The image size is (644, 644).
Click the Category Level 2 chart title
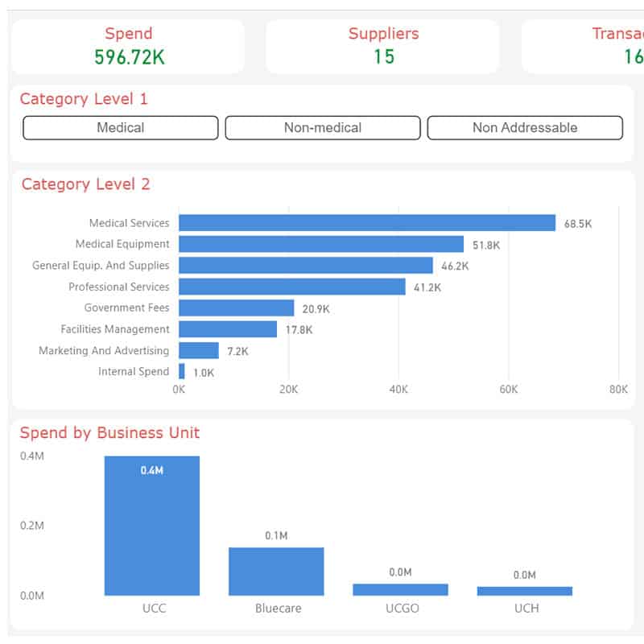click(x=85, y=184)
